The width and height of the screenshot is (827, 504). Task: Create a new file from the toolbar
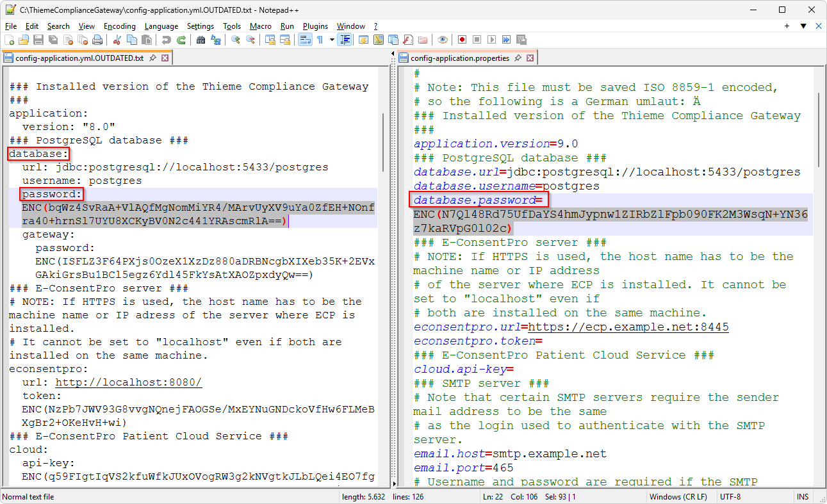click(9, 40)
